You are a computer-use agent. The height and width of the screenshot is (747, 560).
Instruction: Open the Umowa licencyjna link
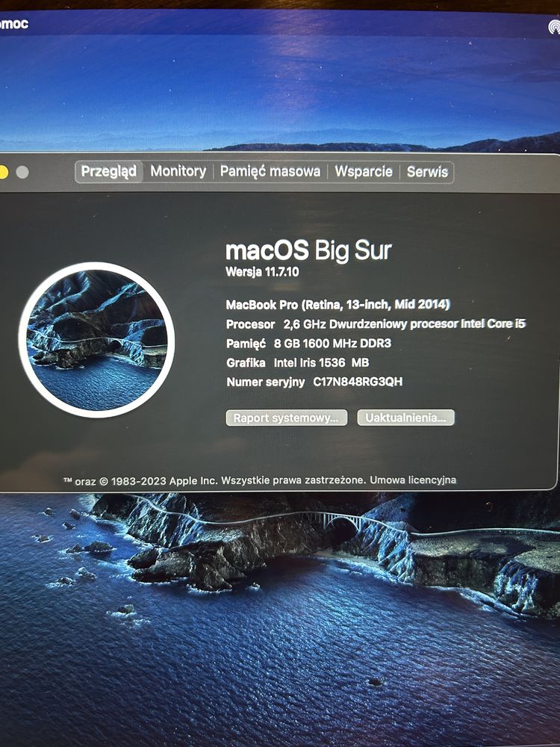413,480
